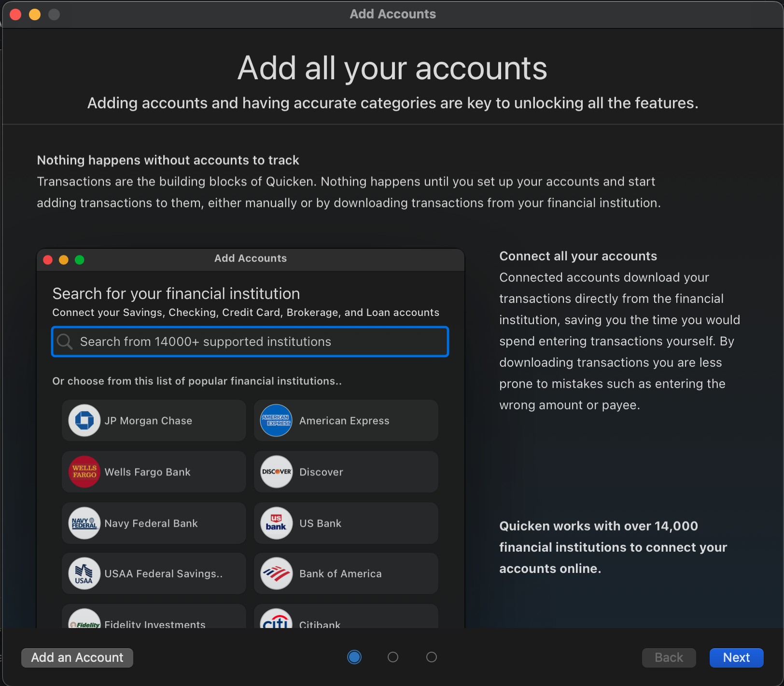Click the Citibank logo icon

tap(276, 618)
